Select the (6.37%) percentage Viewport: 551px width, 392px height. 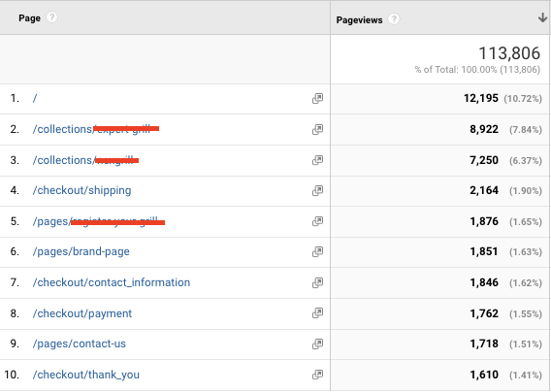(526, 161)
